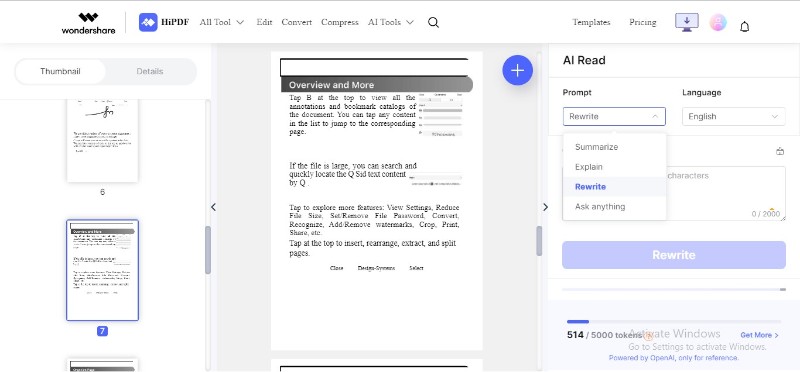Viewport: 800px width, 372px height.
Task: Open the HiPDF home logo
Action: tap(164, 22)
